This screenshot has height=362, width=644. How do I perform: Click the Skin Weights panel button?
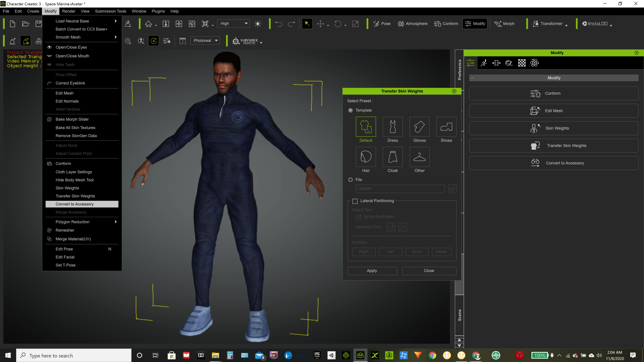click(x=554, y=128)
